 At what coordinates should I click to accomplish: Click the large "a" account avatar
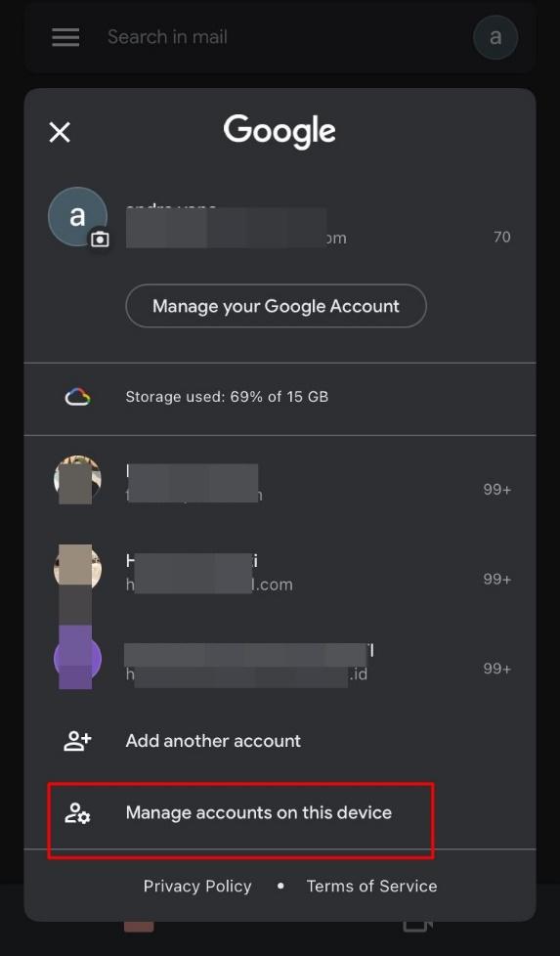[x=77, y=216]
